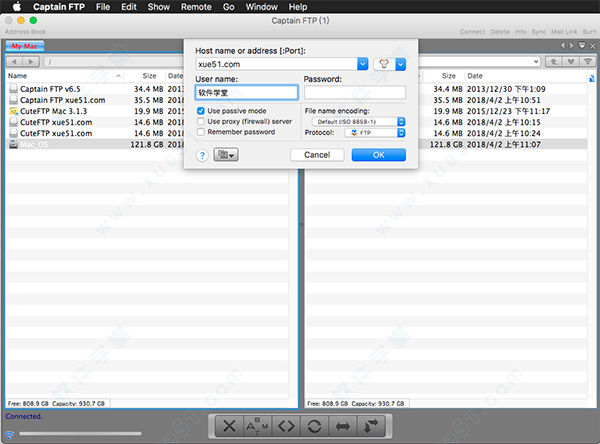Click the Size column header in right pane

pyautogui.click(x=448, y=76)
